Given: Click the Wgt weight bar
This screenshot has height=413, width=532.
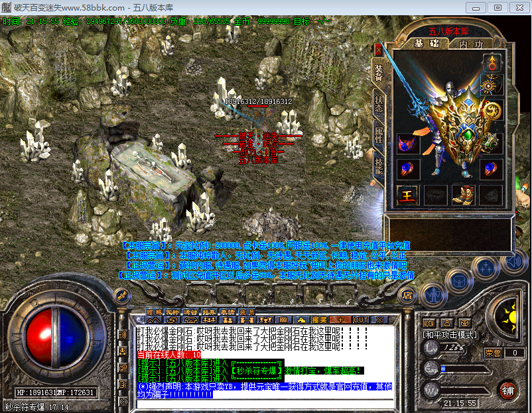Looking at the screenshot, I should pyautogui.click(x=466, y=391).
